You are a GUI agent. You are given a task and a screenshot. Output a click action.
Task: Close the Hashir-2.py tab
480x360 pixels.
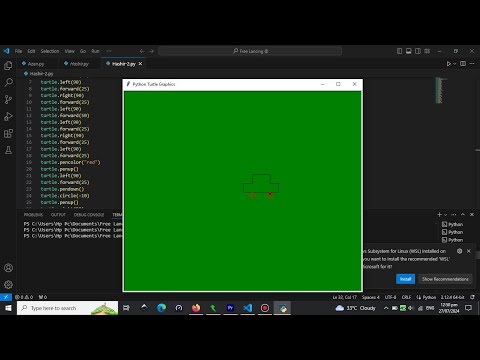[x=141, y=64]
